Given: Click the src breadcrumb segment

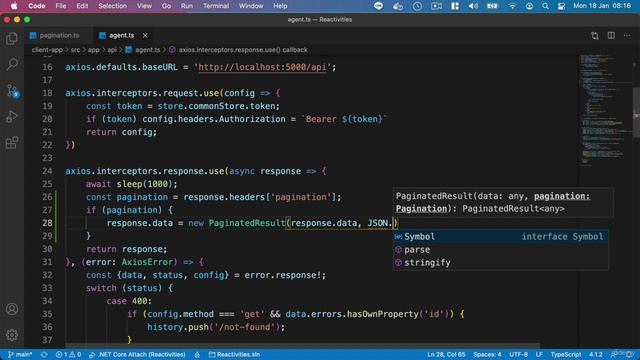Looking at the screenshot, I should pos(76,50).
